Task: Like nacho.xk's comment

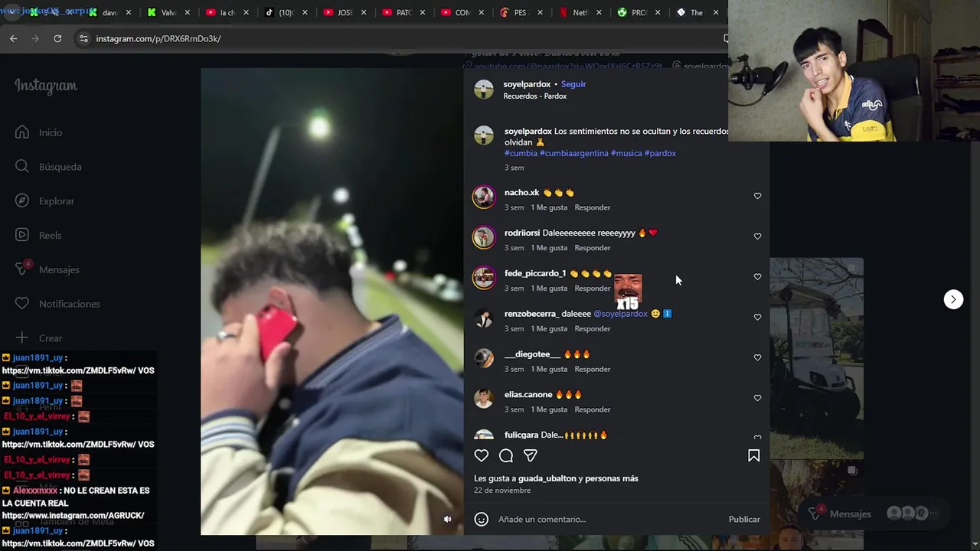Action: (757, 196)
